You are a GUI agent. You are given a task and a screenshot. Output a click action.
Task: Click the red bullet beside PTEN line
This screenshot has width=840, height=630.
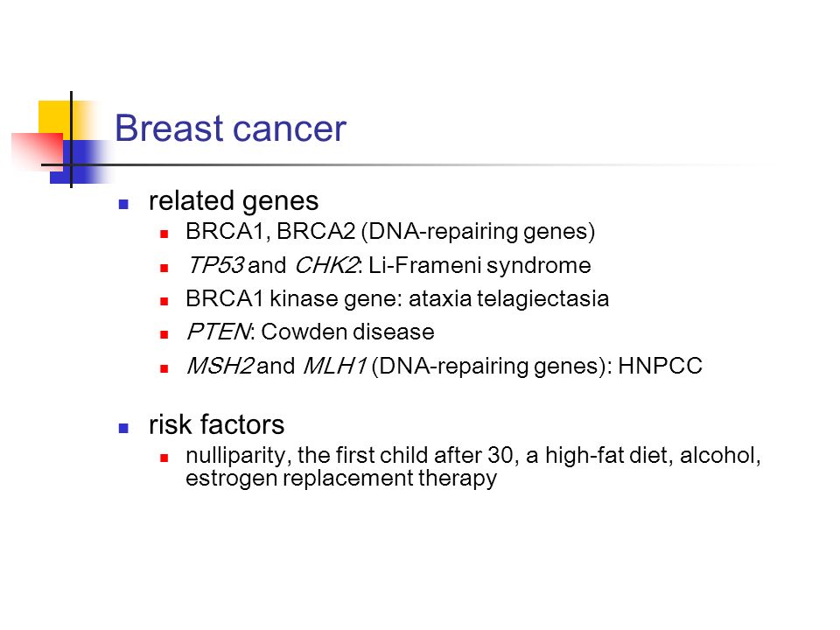[x=164, y=335]
